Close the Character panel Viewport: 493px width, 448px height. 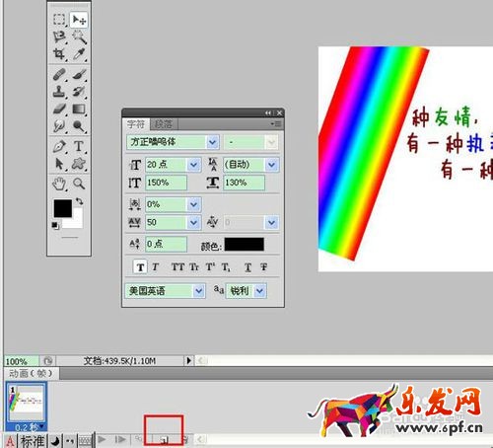pyautogui.click(x=279, y=112)
